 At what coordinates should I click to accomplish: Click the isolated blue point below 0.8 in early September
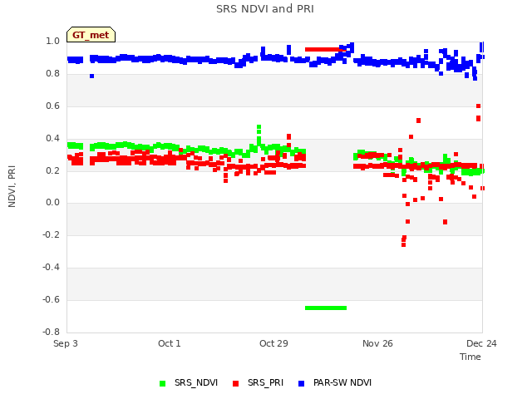(92, 76)
